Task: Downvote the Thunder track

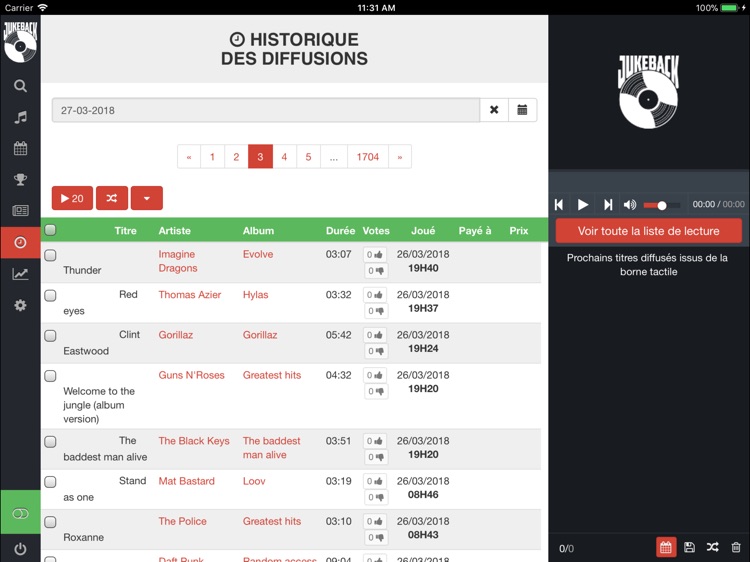Action: click(375, 271)
